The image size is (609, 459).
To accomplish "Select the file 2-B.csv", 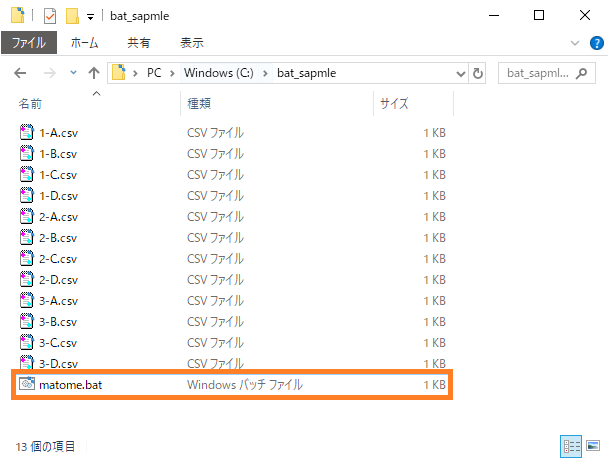I will 58,238.
